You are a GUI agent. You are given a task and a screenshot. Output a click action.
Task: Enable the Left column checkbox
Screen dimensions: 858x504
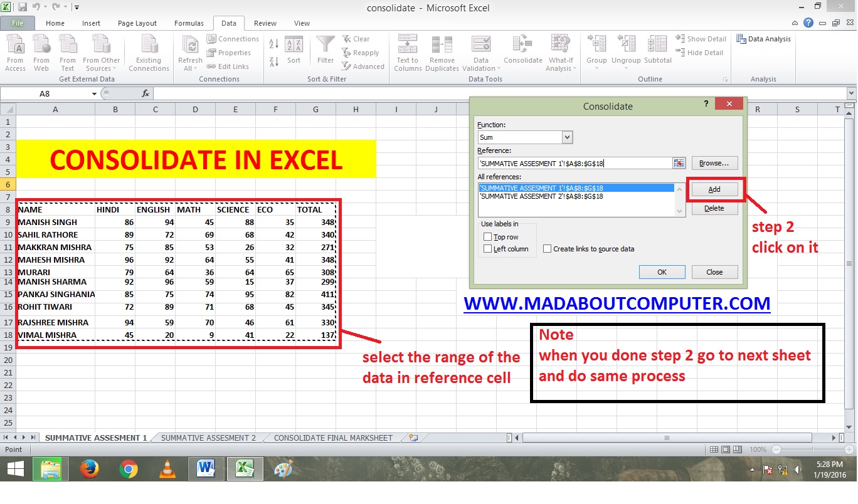tap(487, 249)
